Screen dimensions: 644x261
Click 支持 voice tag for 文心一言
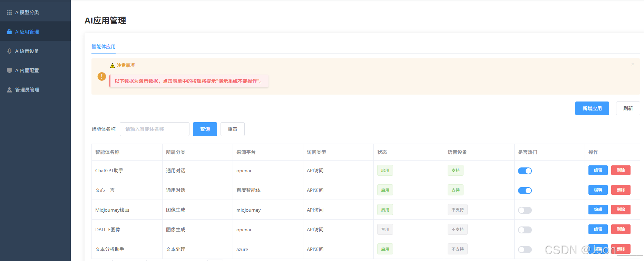coord(456,190)
